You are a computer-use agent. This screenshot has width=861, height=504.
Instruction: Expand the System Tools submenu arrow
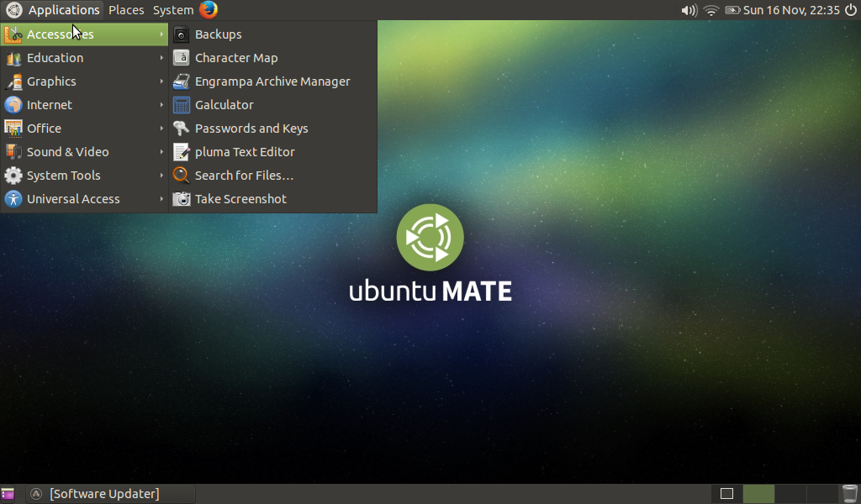pos(161,176)
